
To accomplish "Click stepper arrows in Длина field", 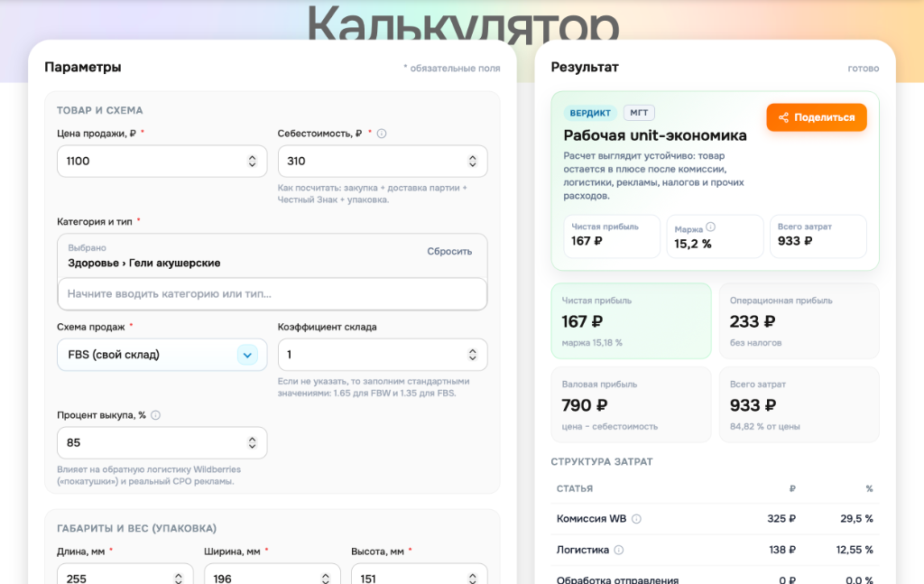I will 179,579.
